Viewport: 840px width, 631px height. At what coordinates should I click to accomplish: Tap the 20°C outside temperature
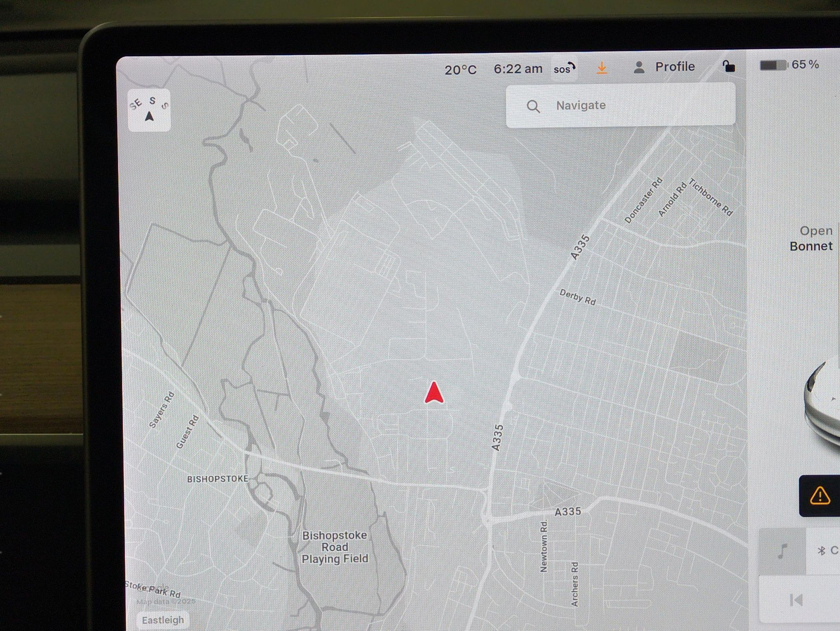[x=461, y=70]
